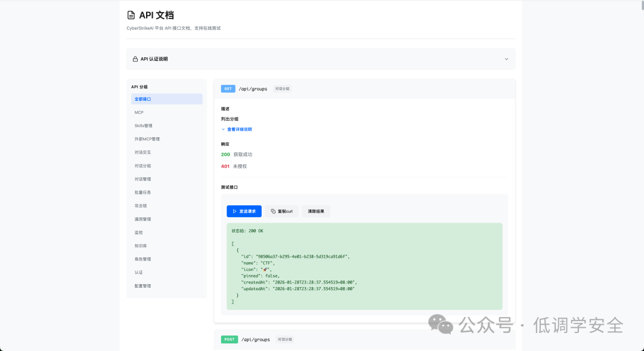Screen dimensions: 644x351
Task: Click the document icon beside API 文档
Action: point(131,15)
